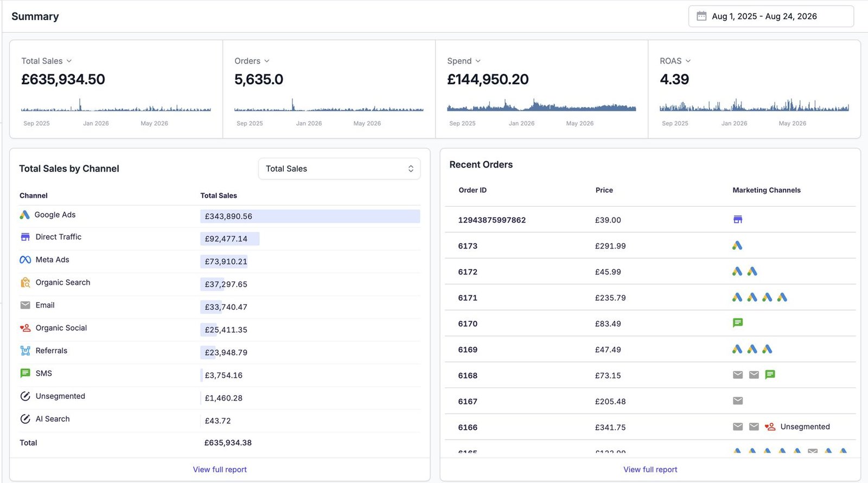Click the ROAS sparkline chart
The width and height of the screenshot is (868, 483).
(x=754, y=105)
